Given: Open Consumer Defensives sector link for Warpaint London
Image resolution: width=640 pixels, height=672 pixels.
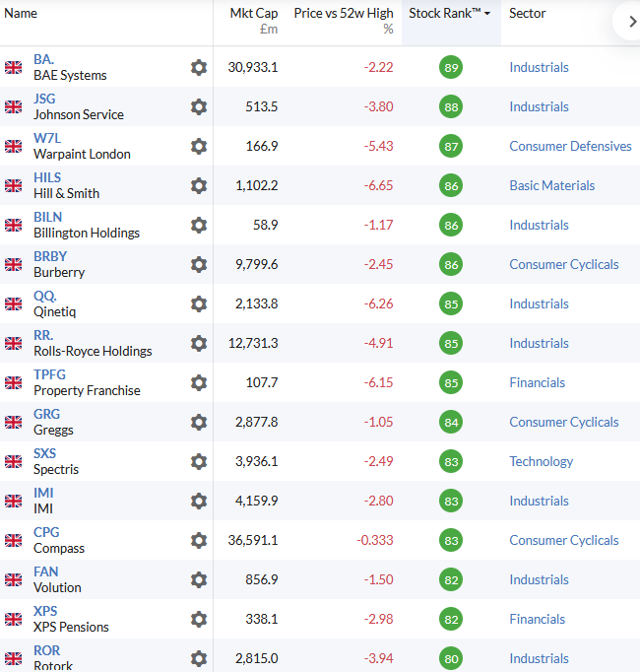Looking at the screenshot, I should coord(570,146).
